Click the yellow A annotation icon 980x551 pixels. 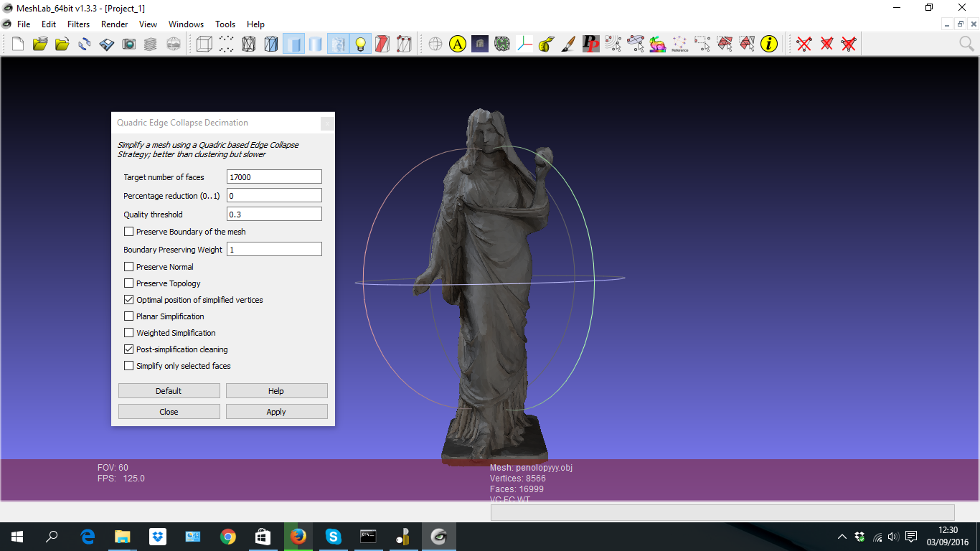pos(457,44)
